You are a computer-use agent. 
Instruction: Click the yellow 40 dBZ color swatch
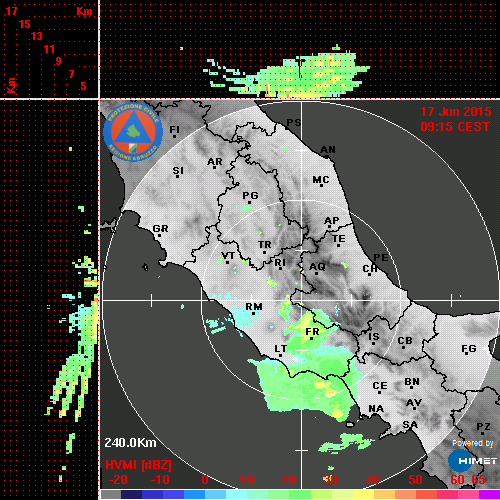(363, 494)
